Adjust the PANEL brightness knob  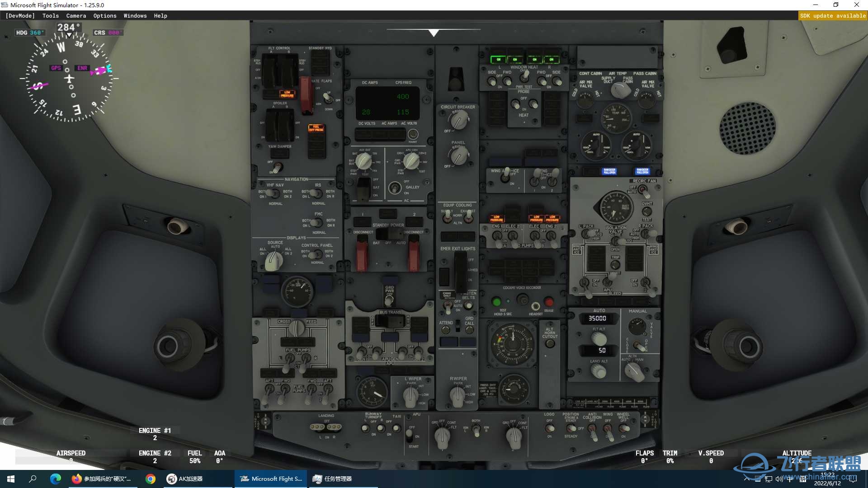pyautogui.click(x=459, y=156)
